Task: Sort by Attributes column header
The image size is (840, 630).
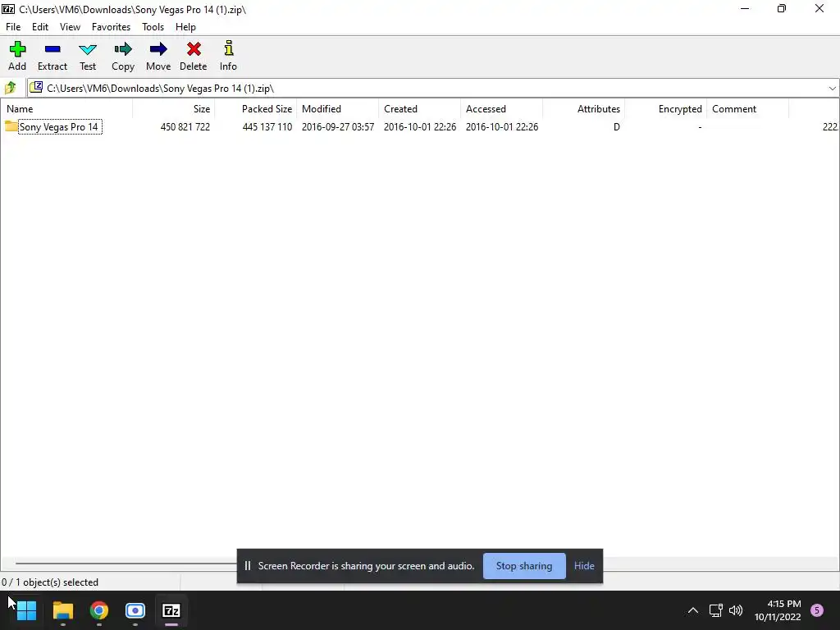Action: tap(583, 109)
